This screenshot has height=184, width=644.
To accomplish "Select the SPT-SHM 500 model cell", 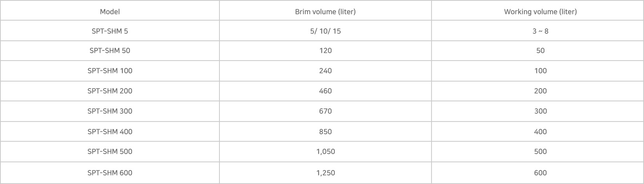I will click(110, 151).
